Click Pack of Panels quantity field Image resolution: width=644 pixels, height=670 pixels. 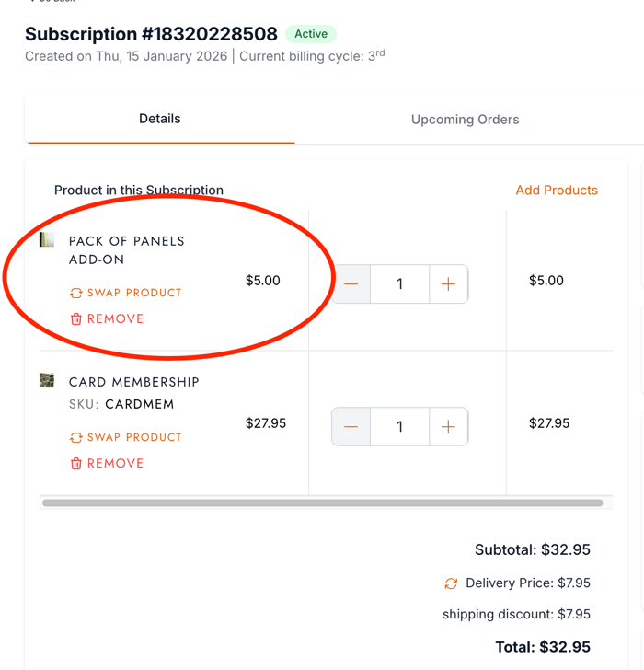coord(399,284)
